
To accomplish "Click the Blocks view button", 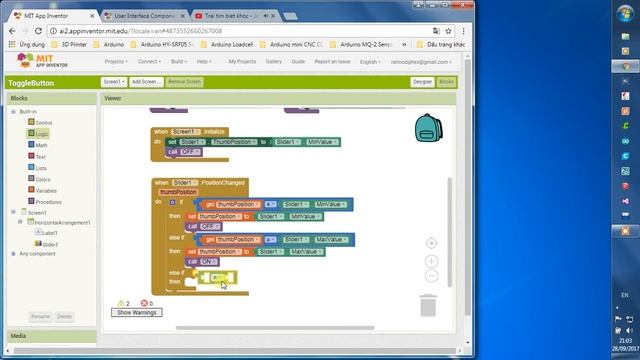I will tap(446, 82).
